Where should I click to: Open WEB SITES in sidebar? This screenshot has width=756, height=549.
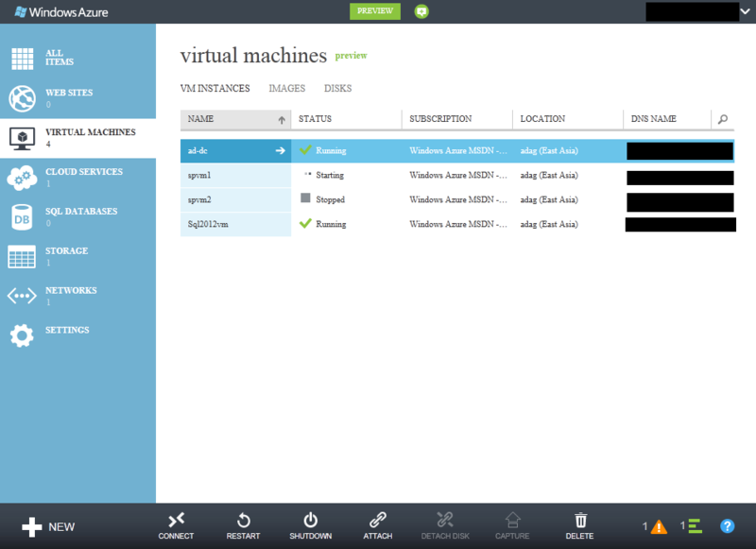69,93
